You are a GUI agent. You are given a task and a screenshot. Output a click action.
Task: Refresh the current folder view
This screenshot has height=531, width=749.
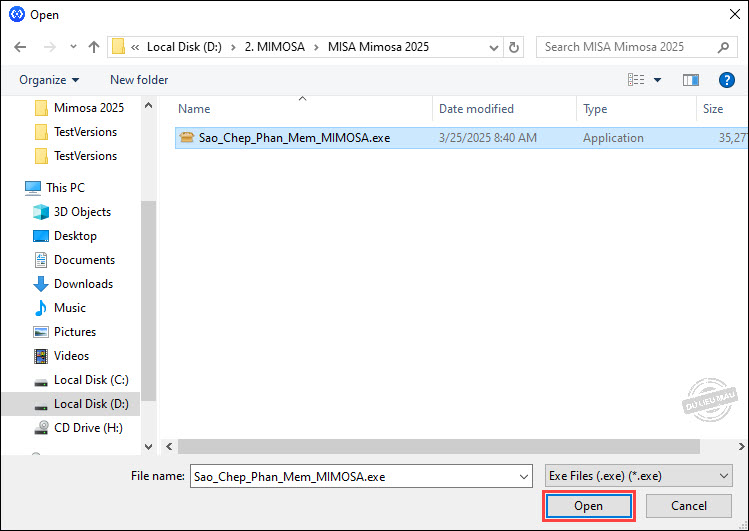(x=514, y=47)
